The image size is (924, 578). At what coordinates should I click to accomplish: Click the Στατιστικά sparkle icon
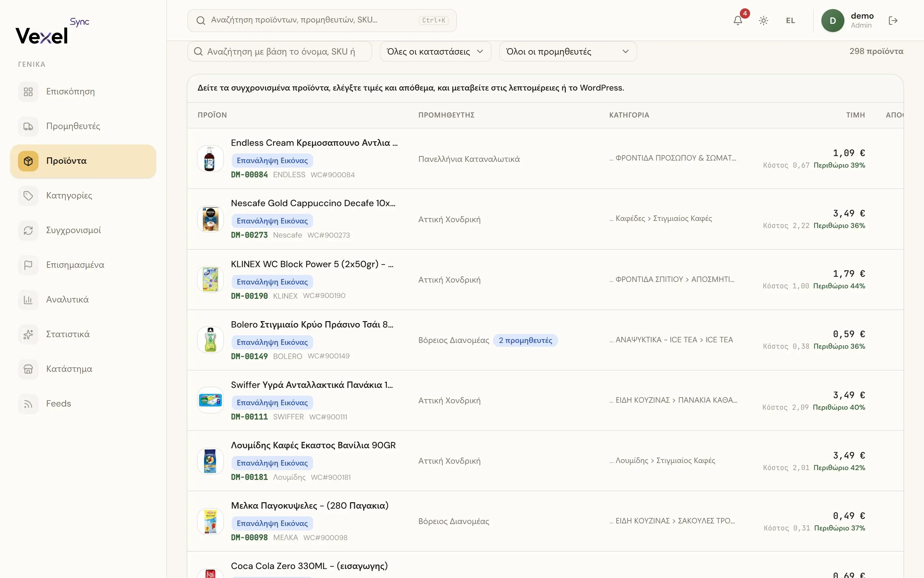pyautogui.click(x=28, y=335)
